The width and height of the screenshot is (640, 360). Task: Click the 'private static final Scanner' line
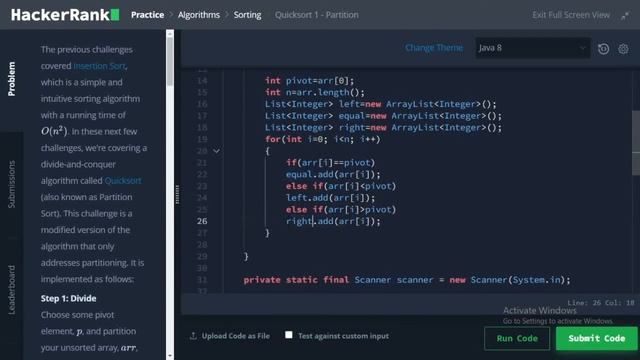coord(407,280)
